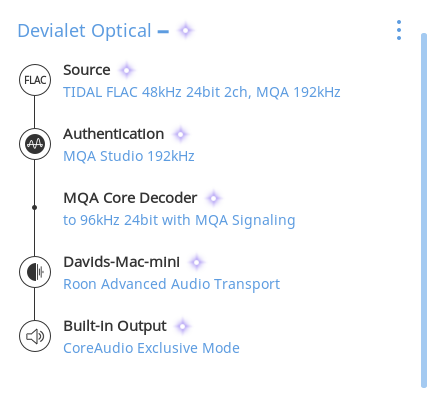This screenshot has height=405, width=445.
Task: Select the MQA Studio 192kHz text
Action: point(129,156)
